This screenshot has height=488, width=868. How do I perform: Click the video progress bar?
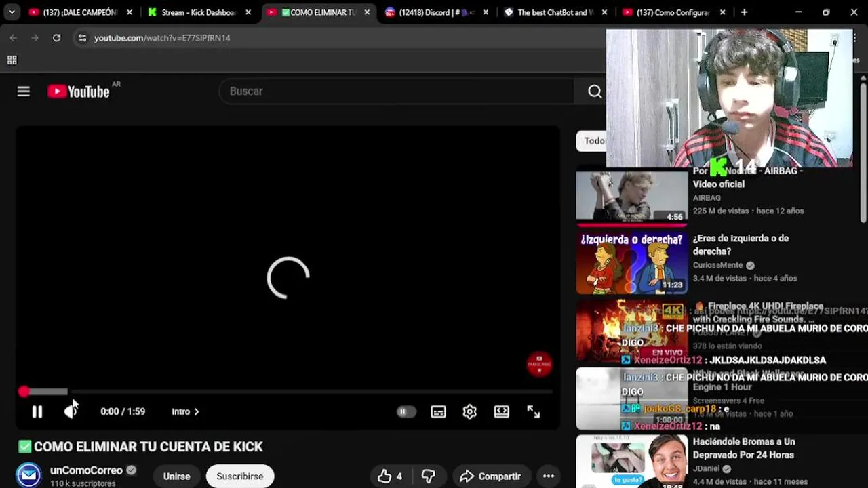(288, 391)
